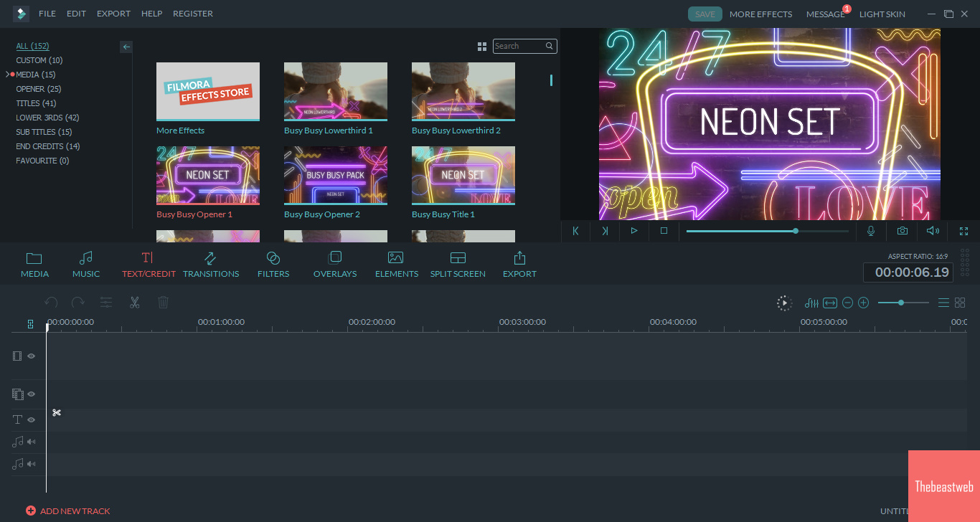Open the audio mixer in the timeline toolbar
980x522 pixels.
[811, 303]
